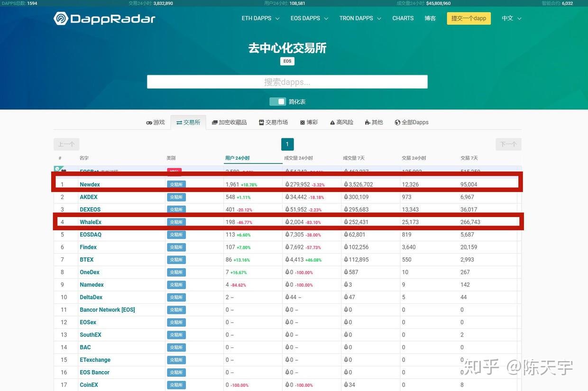Sort by 成交量 7天 column header

[x=354, y=158]
